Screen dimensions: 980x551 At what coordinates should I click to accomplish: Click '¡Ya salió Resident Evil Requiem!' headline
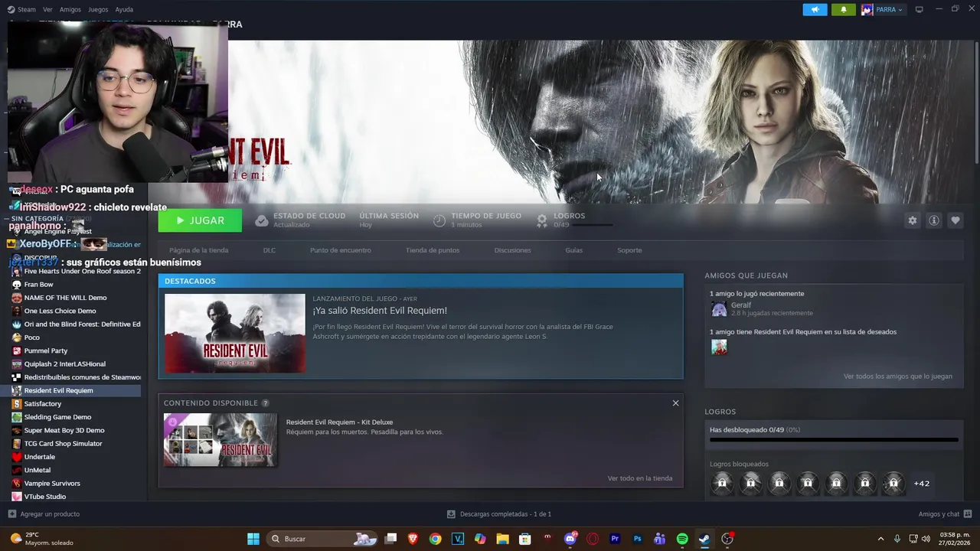[x=380, y=311]
